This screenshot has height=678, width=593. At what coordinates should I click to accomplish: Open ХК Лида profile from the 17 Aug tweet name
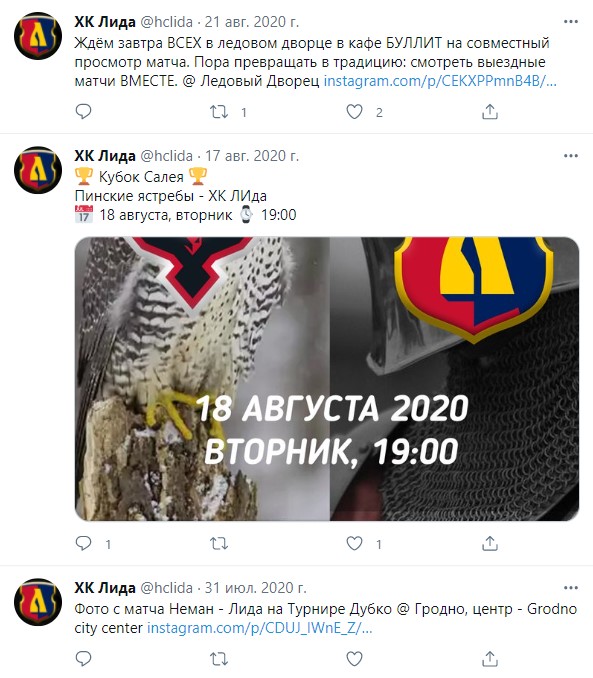point(105,156)
